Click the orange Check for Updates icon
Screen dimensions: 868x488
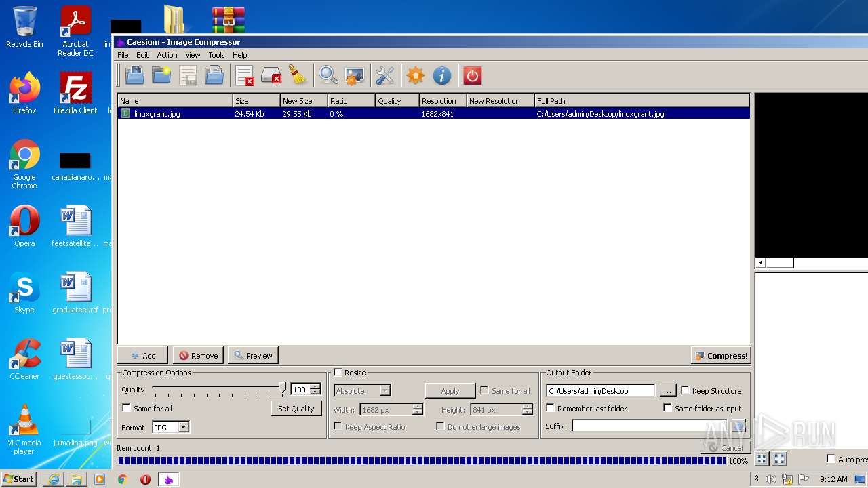pyautogui.click(x=415, y=75)
